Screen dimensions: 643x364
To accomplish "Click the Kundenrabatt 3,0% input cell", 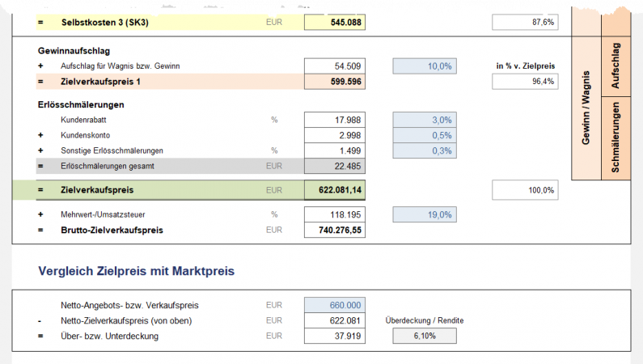I will click(x=425, y=120).
